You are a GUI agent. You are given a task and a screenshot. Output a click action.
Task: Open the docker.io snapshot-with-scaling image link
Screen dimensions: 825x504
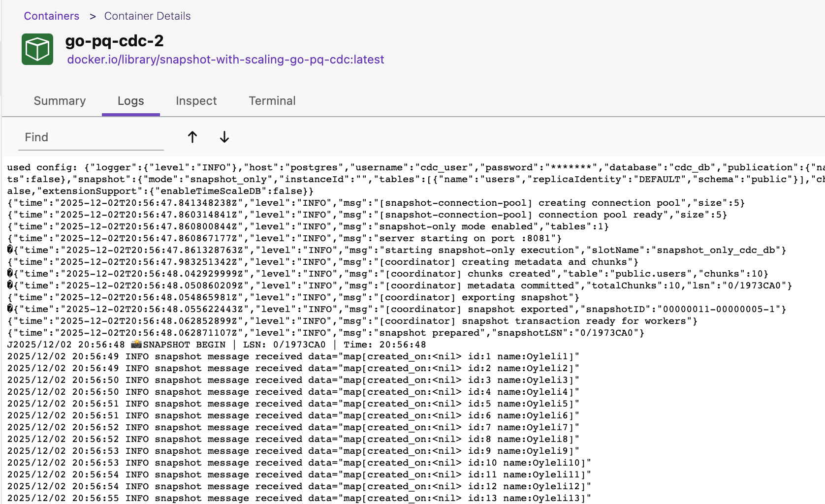(226, 59)
